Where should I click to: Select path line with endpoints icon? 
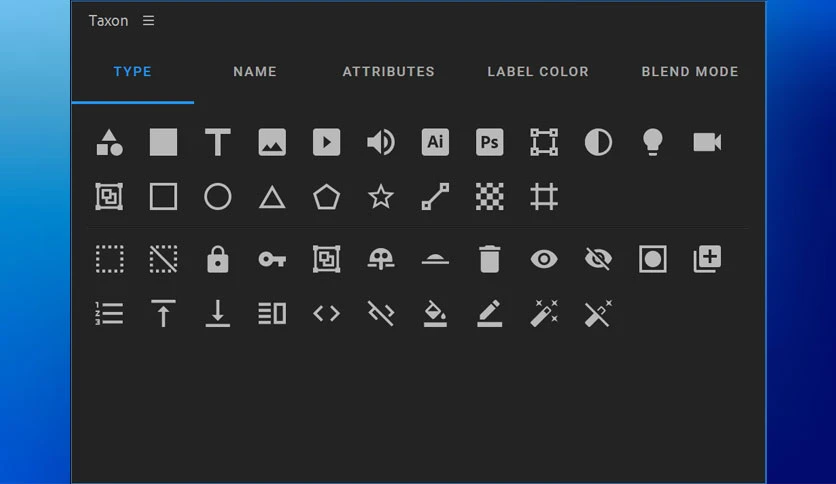(435, 197)
